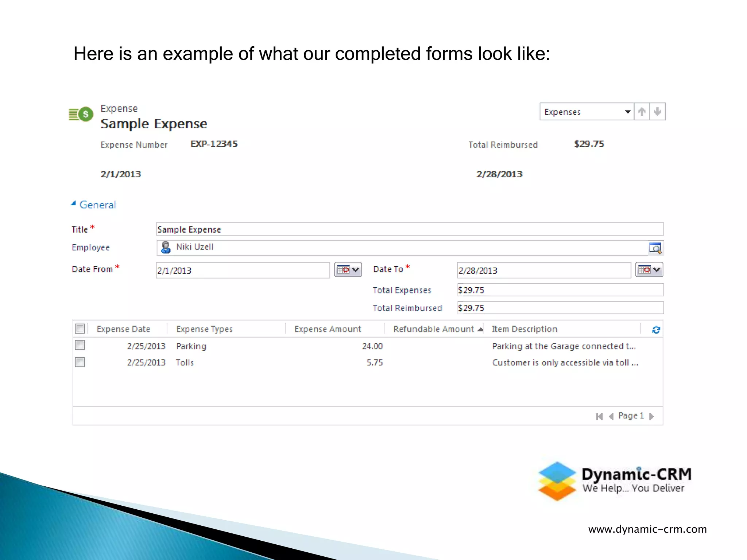Viewport: 747px width, 560px height.
Task: Click the Parking at the Garage description
Action: 564,346
